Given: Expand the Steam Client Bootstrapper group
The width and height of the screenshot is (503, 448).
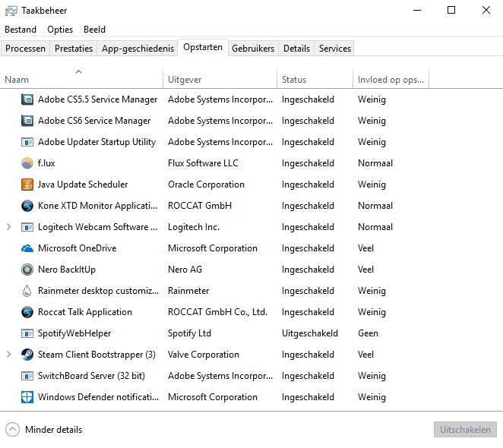Looking at the screenshot, I should 9,355.
